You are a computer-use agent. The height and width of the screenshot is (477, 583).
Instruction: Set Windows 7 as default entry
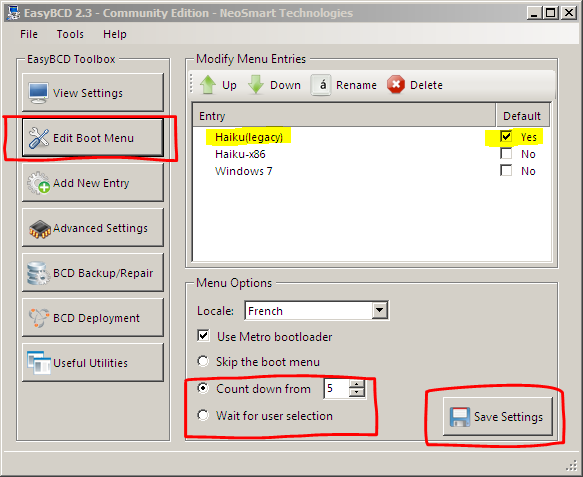[x=506, y=171]
